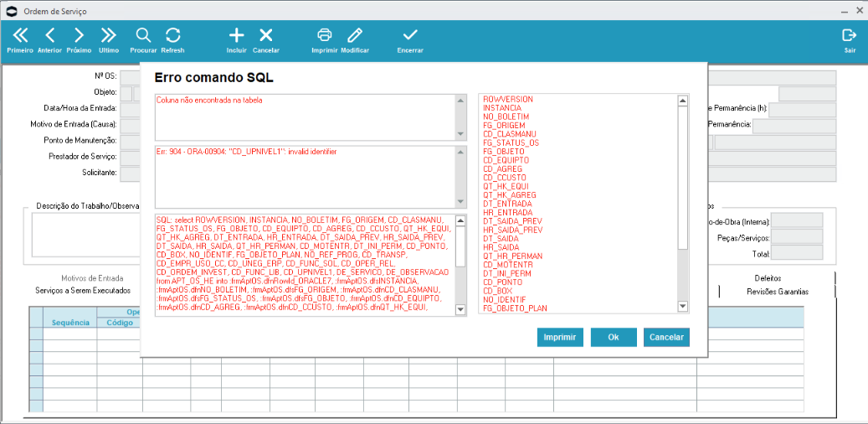
Task: Select QT_HR_PERMAN in column list
Action: (512, 256)
